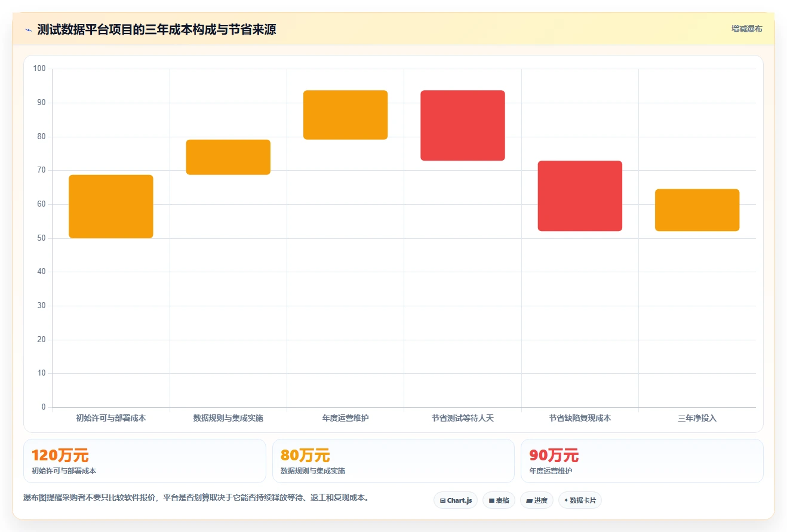Click the x-axis label 初始许可与部署成本
The height and width of the screenshot is (532, 787).
pyautogui.click(x=111, y=418)
